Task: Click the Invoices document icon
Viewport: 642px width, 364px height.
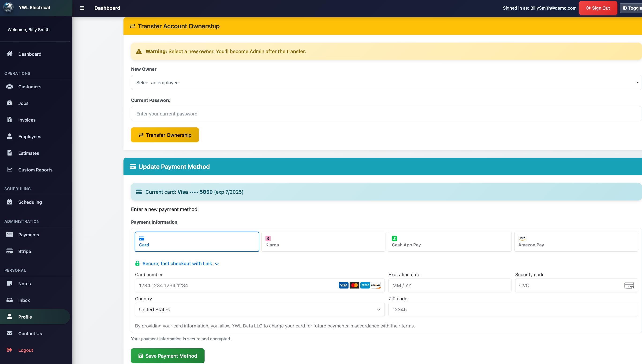Action: click(10, 120)
